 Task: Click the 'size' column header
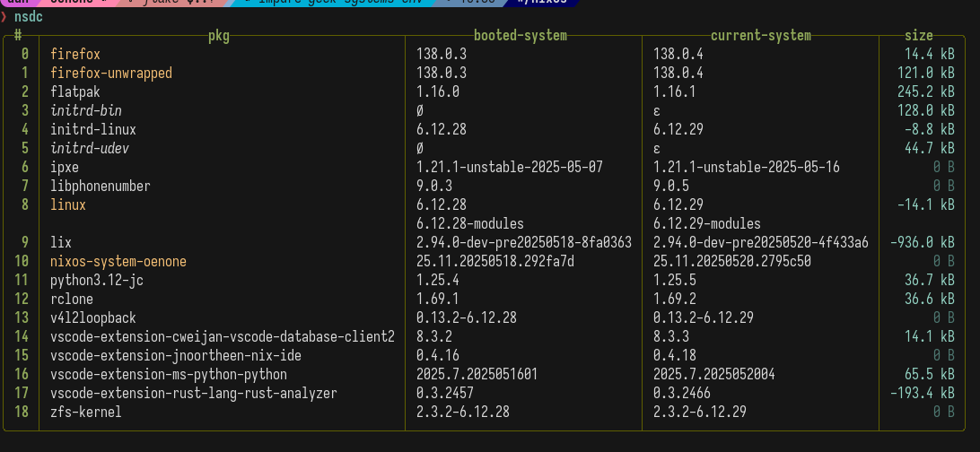tap(919, 36)
